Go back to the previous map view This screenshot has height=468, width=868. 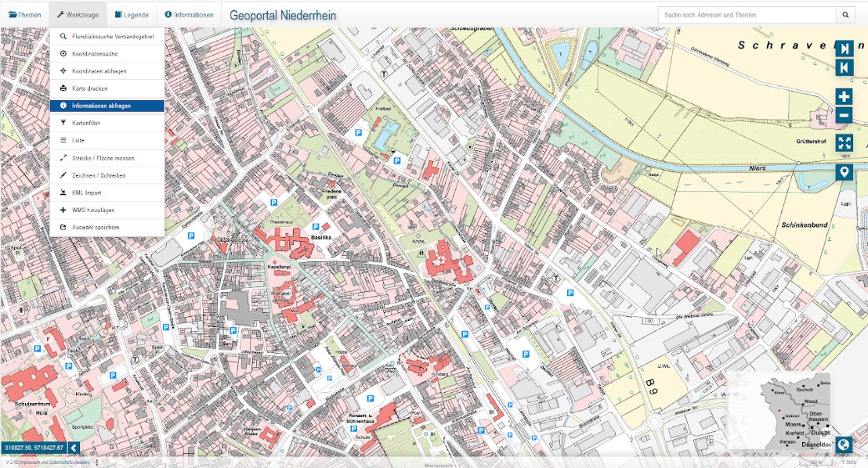(x=844, y=68)
